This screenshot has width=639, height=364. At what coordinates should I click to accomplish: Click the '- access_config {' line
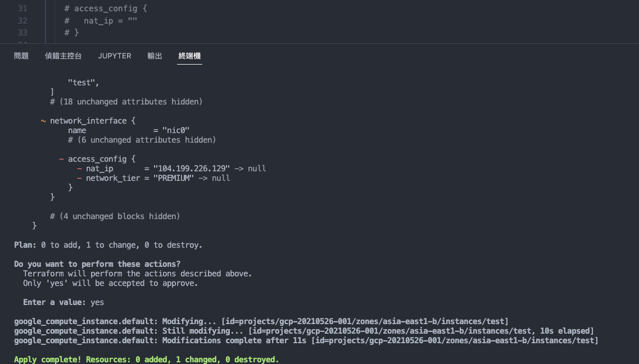click(97, 159)
